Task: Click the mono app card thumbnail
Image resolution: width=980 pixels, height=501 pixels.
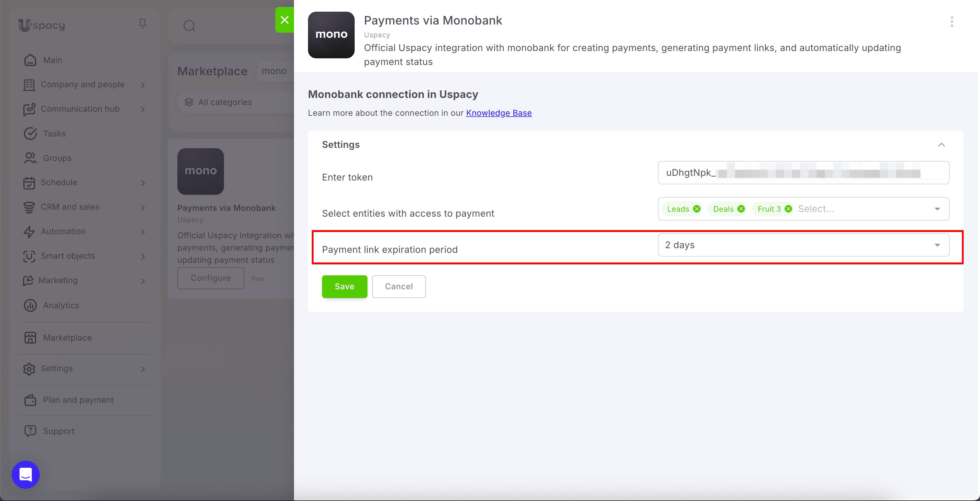Action: click(x=200, y=171)
